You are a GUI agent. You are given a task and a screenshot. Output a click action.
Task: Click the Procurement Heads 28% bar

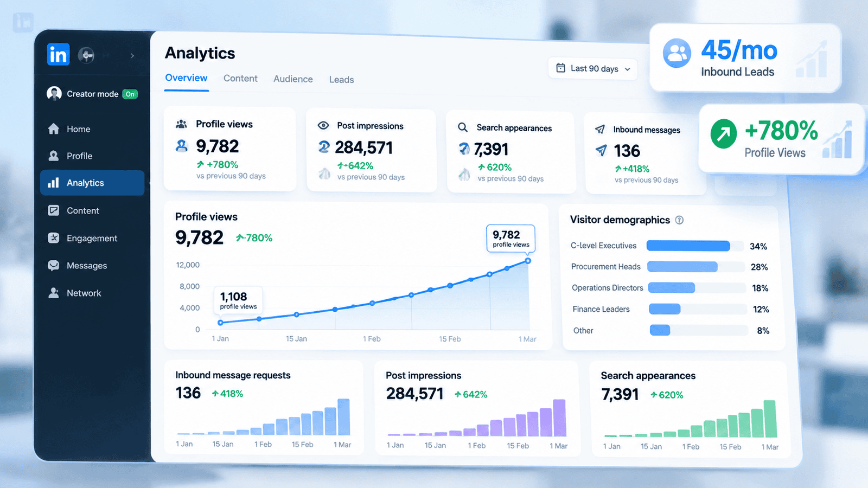tap(682, 267)
